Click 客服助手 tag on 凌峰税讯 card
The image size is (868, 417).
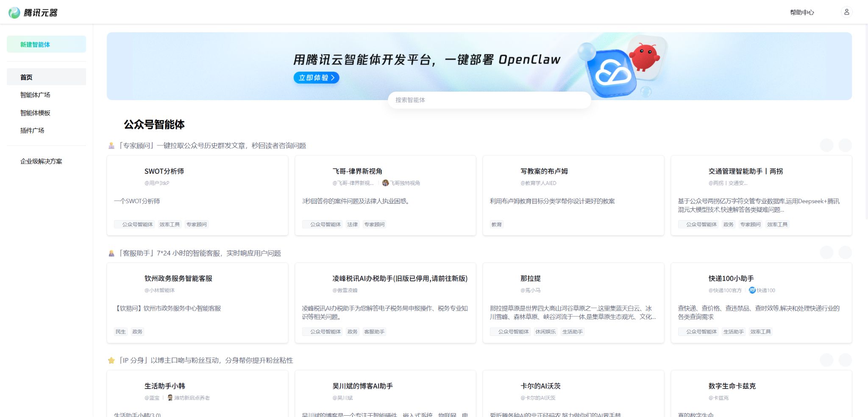(374, 332)
